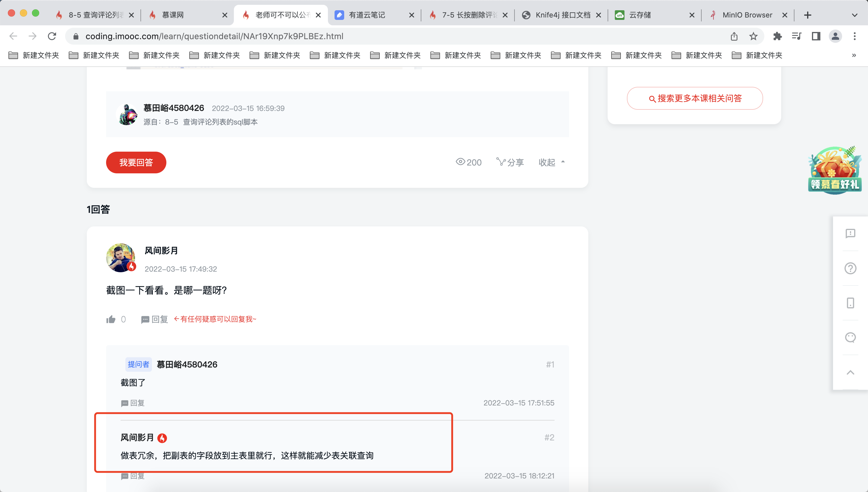
Task: Open mobile app icon in right sidebar
Action: pyautogui.click(x=850, y=303)
